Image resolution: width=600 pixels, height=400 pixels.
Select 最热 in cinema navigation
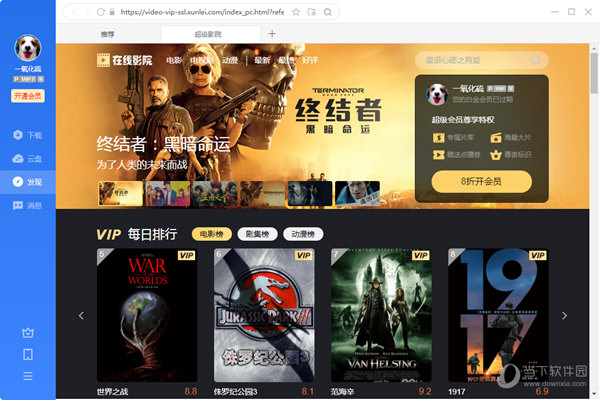pos(286,60)
